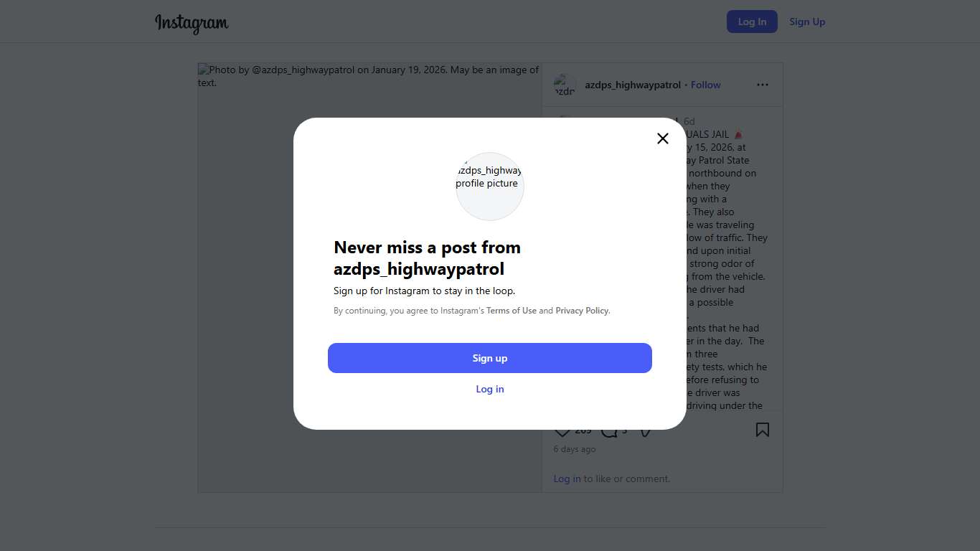Image resolution: width=980 pixels, height=551 pixels.
Task: Open the three-dot more options menu
Action: click(762, 85)
